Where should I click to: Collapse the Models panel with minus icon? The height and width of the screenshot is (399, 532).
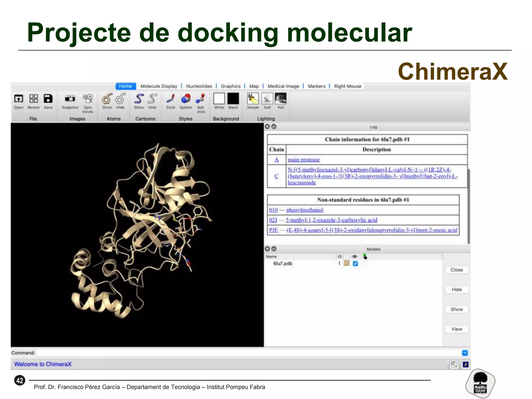(x=274, y=249)
